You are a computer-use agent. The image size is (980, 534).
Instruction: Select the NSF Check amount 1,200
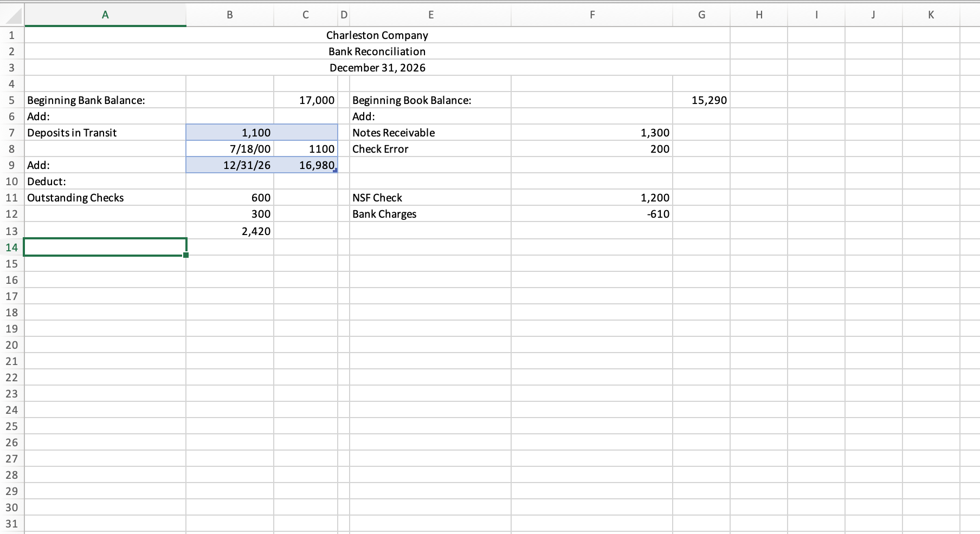tap(592, 198)
